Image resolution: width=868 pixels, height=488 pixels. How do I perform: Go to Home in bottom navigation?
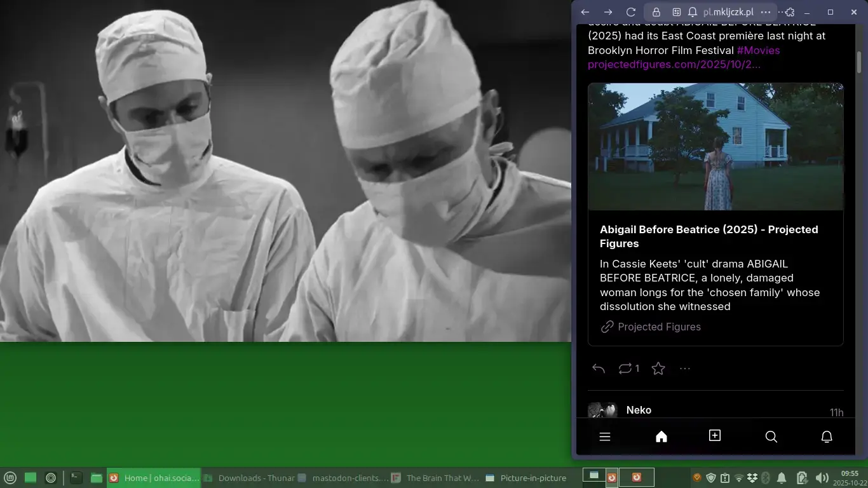661,437
